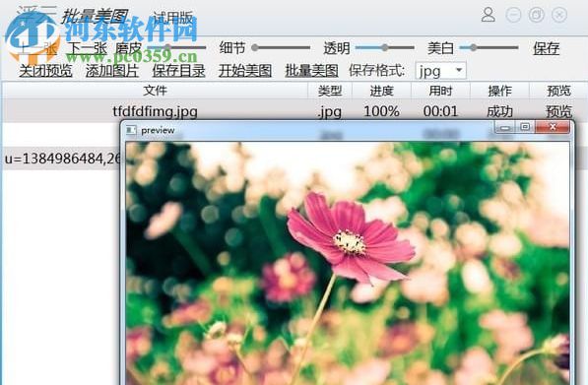Adjust the 透明 transparency slider
The image size is (588, 385).
click(385, 47)
